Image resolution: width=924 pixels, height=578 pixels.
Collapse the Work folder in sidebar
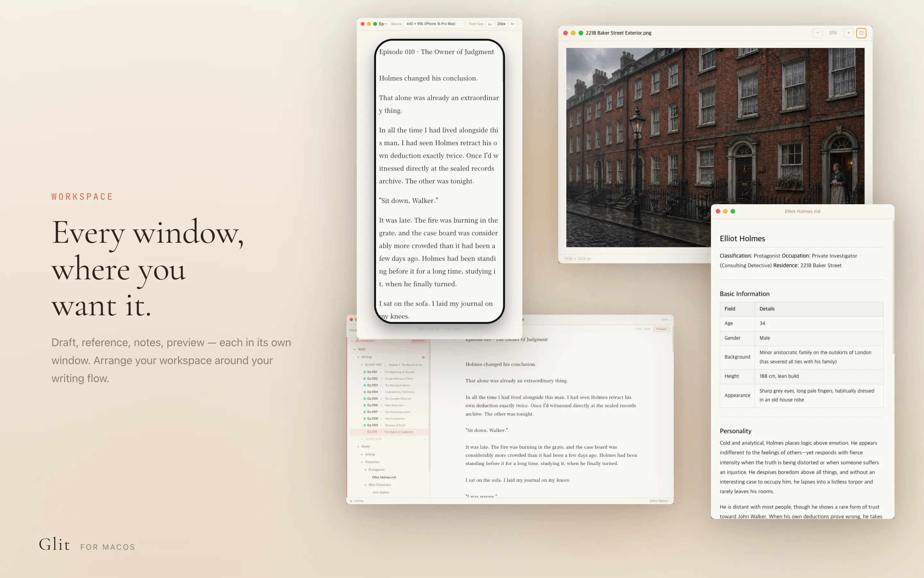point(355,349)
